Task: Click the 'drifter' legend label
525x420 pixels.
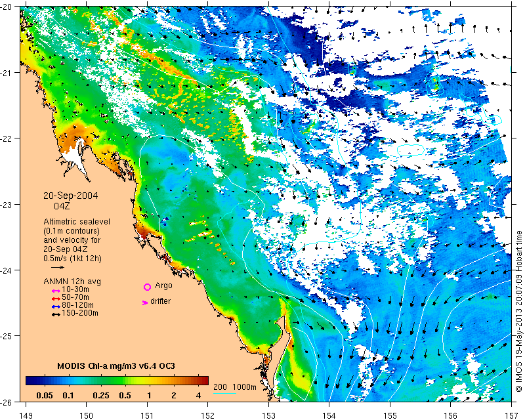Action: pos(160,301)
